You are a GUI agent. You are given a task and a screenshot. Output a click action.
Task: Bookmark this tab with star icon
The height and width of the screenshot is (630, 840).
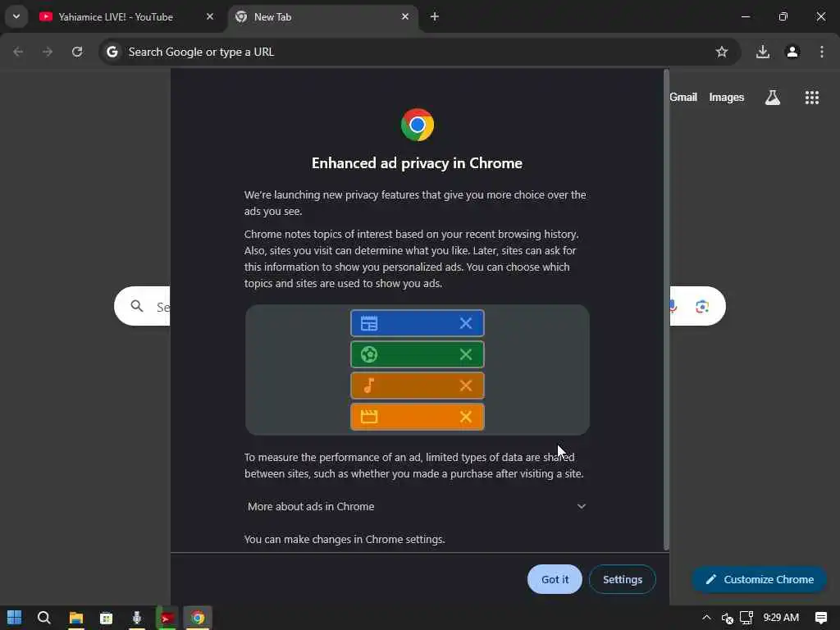pyautogui.click(x=722, y=52)
